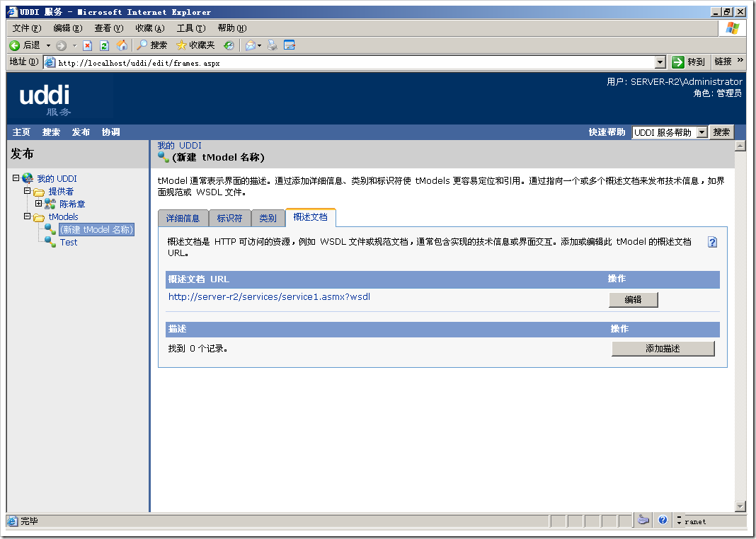Click the Forward arrow icon

pyautogui.click(x=62, y=45)
